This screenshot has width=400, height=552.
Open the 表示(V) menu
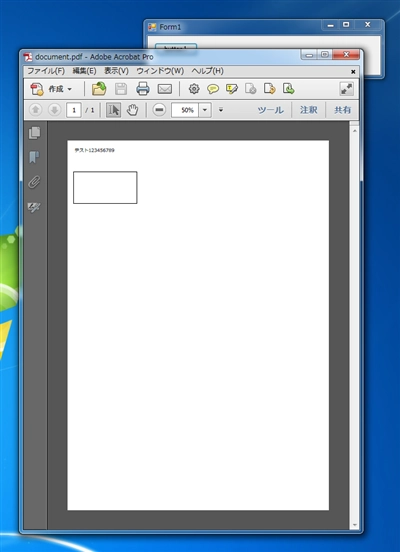coord(116,71)
